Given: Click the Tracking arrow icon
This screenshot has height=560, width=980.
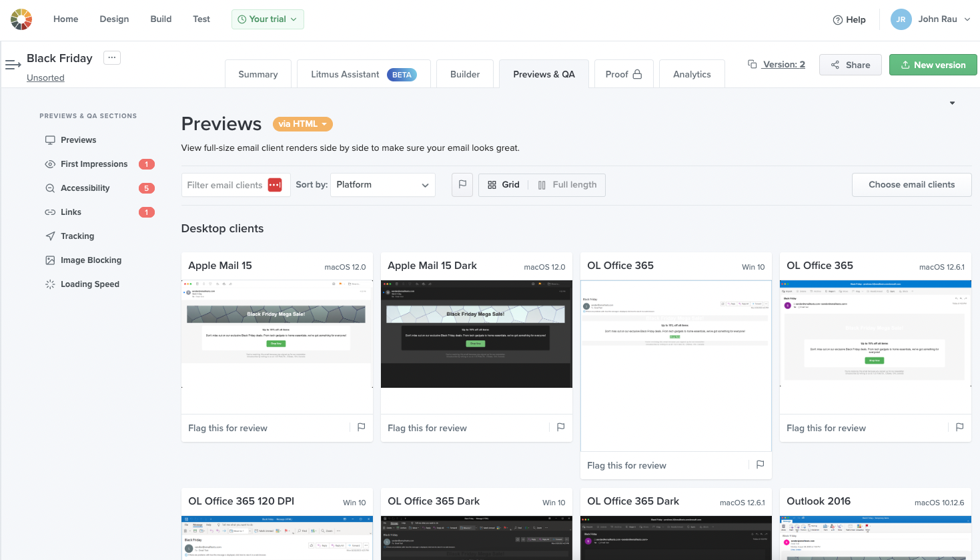Looking at the screenshot, I should click(x=50, y=236).
